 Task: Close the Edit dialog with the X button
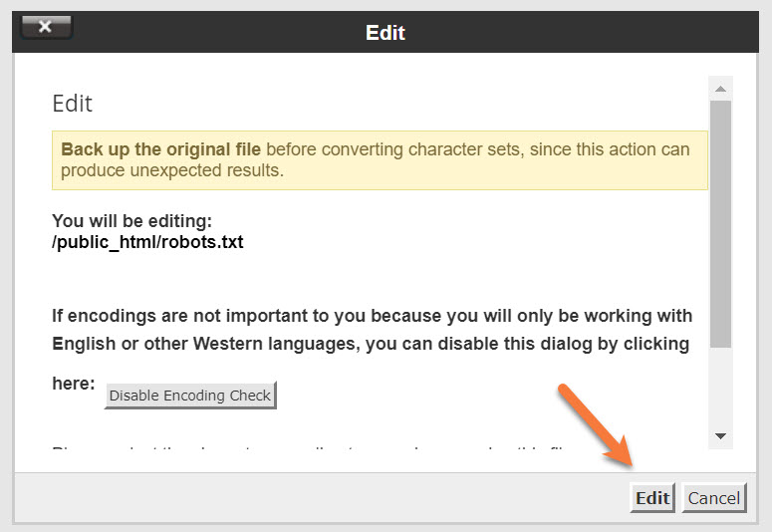46,27
